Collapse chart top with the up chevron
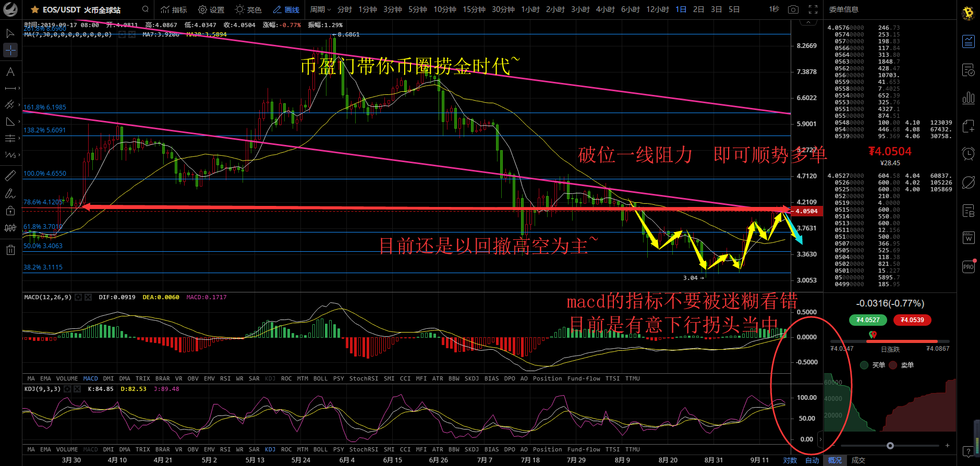Viewport: 980px width, 466px height. (809, 22)
